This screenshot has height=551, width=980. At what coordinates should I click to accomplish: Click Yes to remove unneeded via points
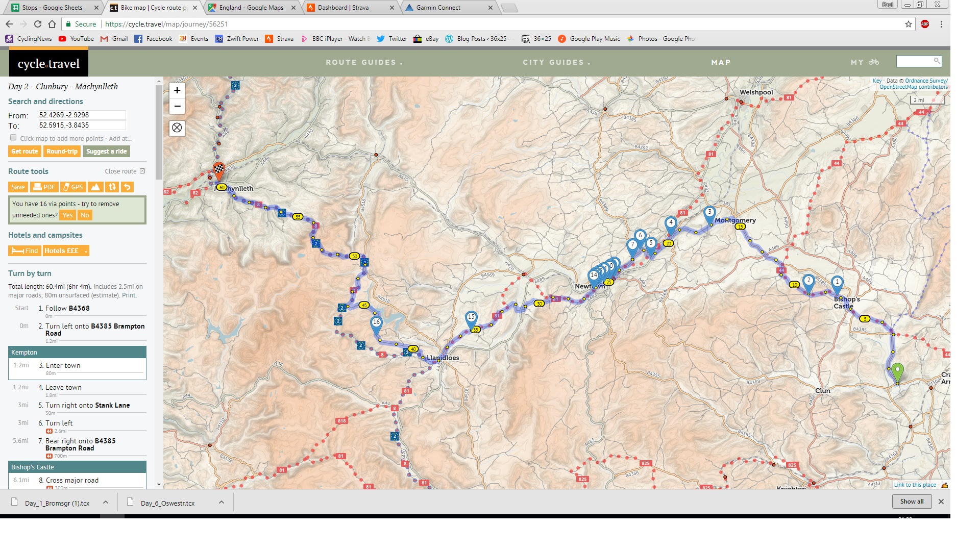(67, 215)
